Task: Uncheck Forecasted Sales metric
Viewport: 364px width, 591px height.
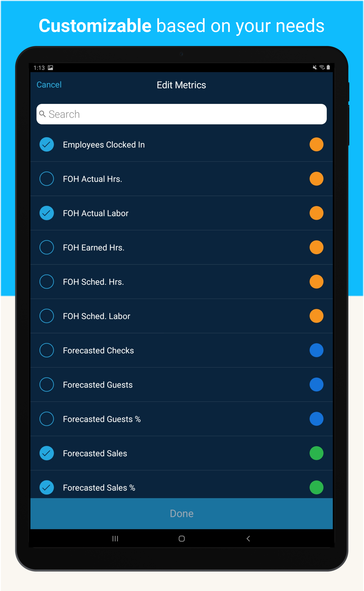Action: click(46, 453)
